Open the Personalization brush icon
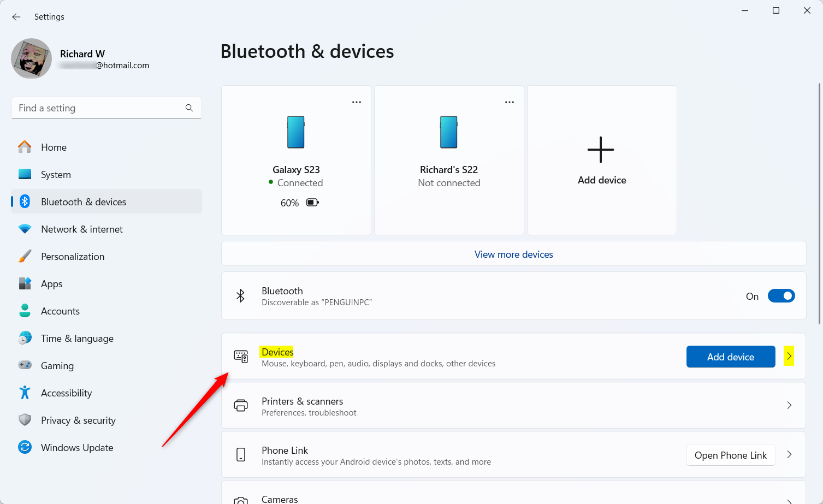This screenshot has width=823, height=504. (25, 256)
